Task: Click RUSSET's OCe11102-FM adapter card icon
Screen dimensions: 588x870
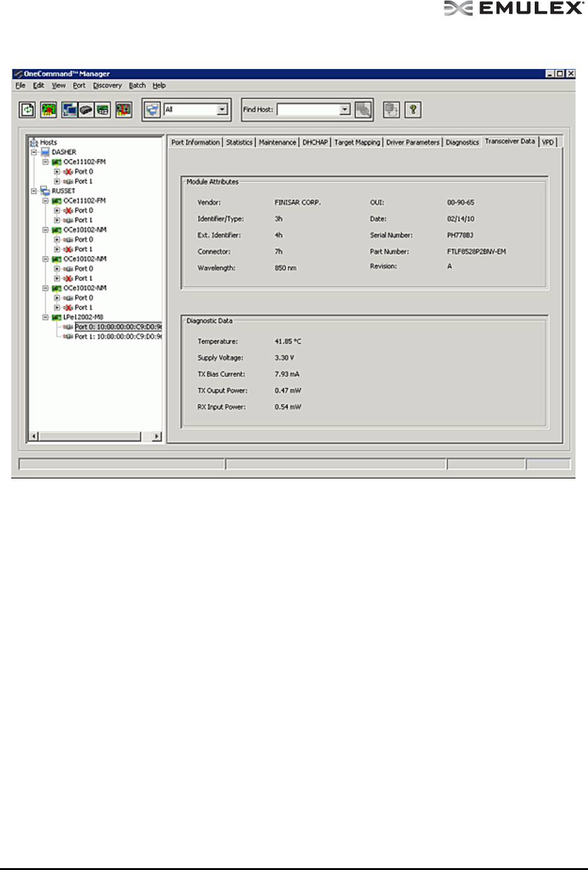Action: pos(56,201)
